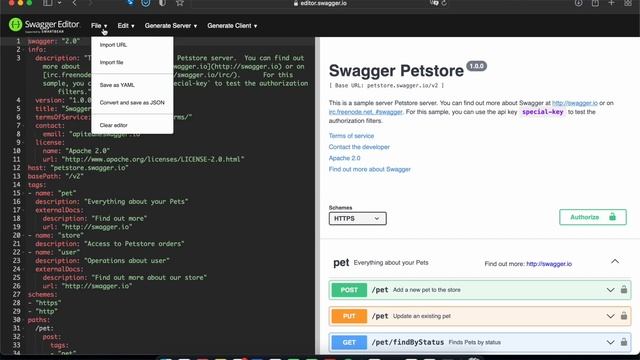This screenshot has height=360, width=640.
Task: Collapse the pet section with chevron
Action: point(615,261)
